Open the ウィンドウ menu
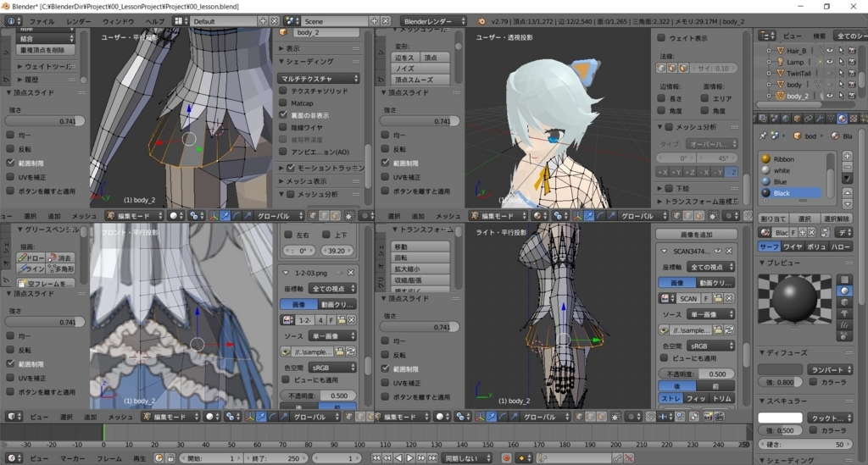868x465 pixels. click(118, 21)
